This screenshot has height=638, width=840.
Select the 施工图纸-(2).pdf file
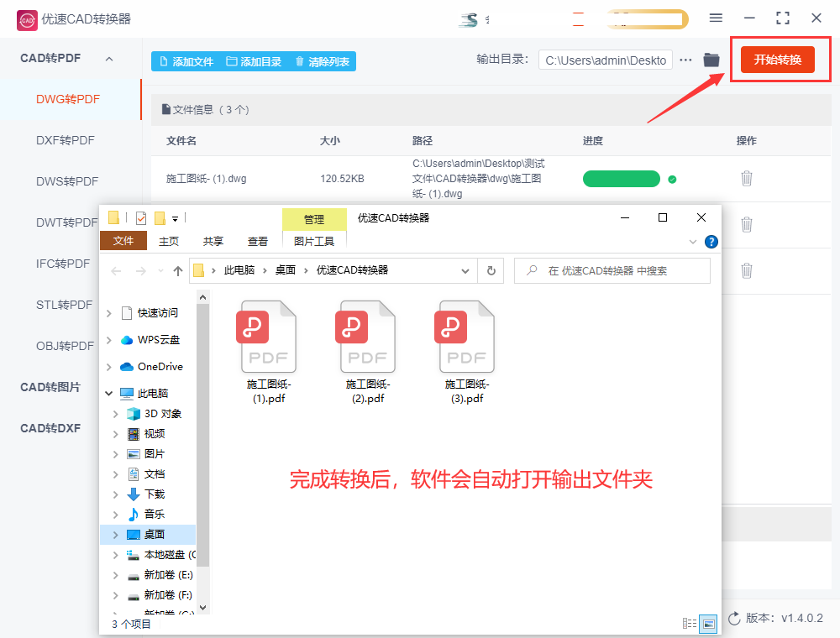point(368,353)
